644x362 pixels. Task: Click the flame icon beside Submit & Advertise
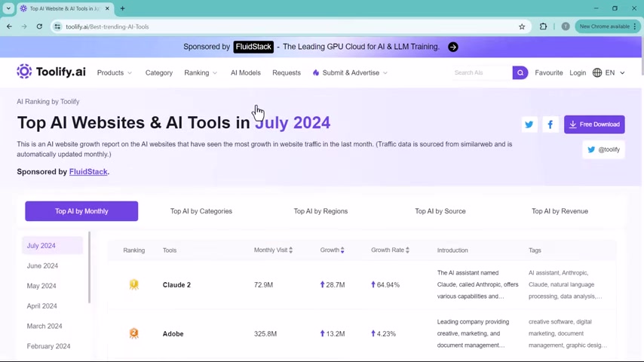[316, 72]
